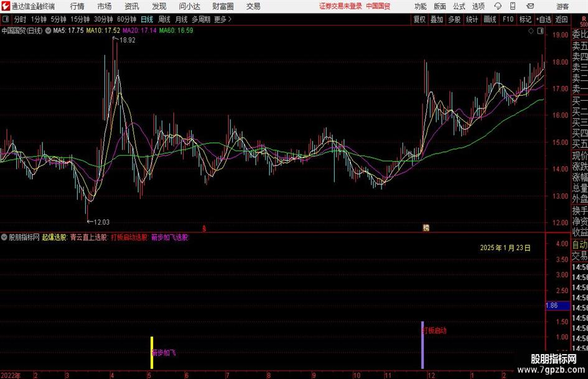This screenshot has height=379, width=588.
Task: Click the MA20: 17.14 indicator label
Action: pyautogui.click(x=139, y=30)
